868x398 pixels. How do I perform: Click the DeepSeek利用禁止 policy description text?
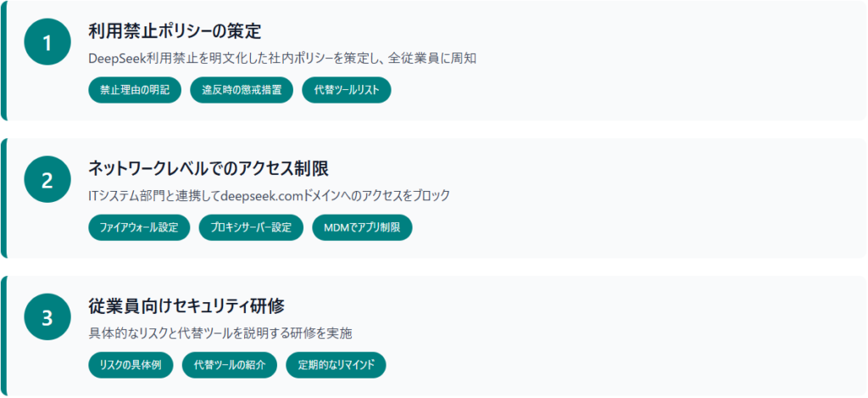tap(288, 59)
